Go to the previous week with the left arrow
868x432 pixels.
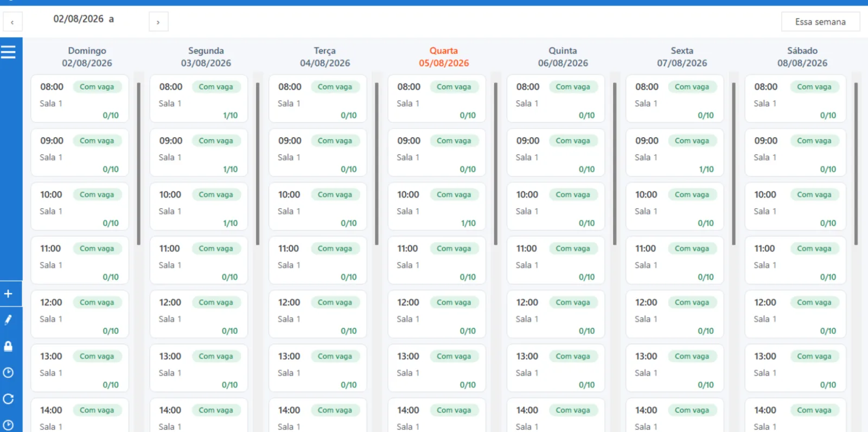pos(12,22)
